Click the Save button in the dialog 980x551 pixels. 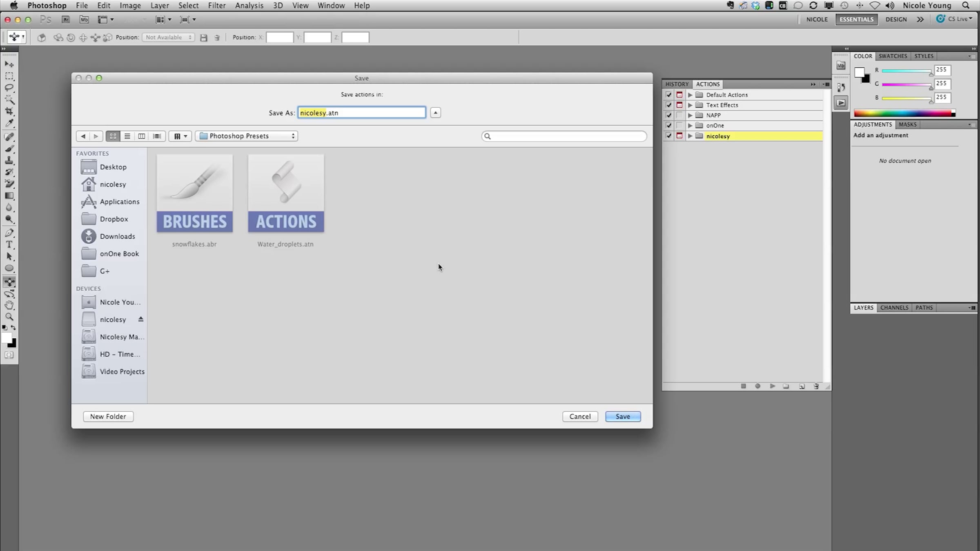click(623, 416)
